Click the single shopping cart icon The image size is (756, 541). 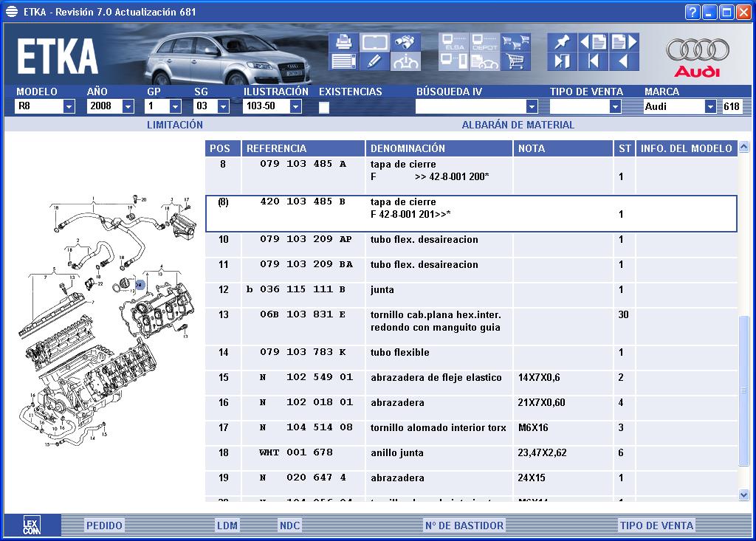[515, 61]
